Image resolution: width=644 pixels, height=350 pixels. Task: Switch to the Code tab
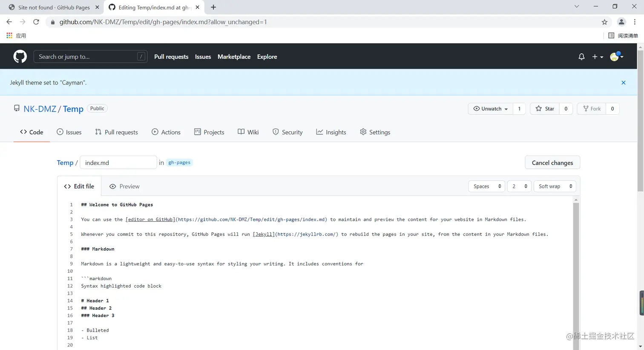point(32,132)
